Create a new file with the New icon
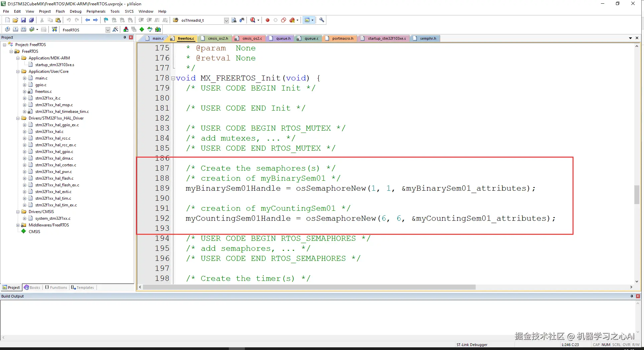 pos(7,20)
